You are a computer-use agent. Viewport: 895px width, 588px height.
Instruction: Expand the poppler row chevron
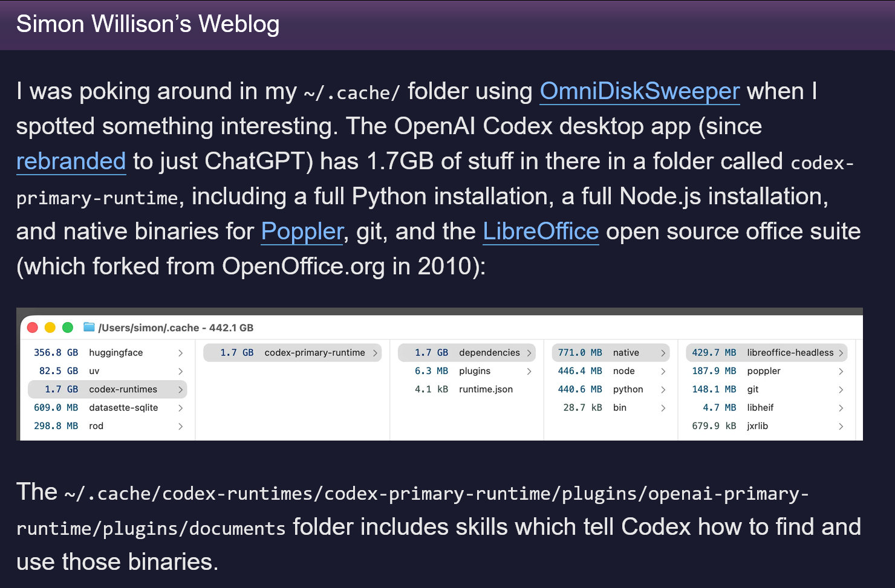[x=841, y=371]
